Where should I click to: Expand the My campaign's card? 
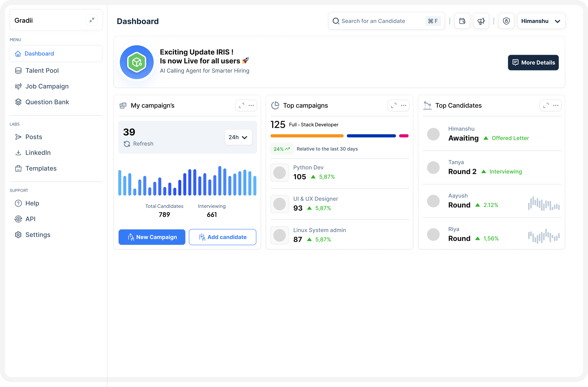[x=241, y=106]
